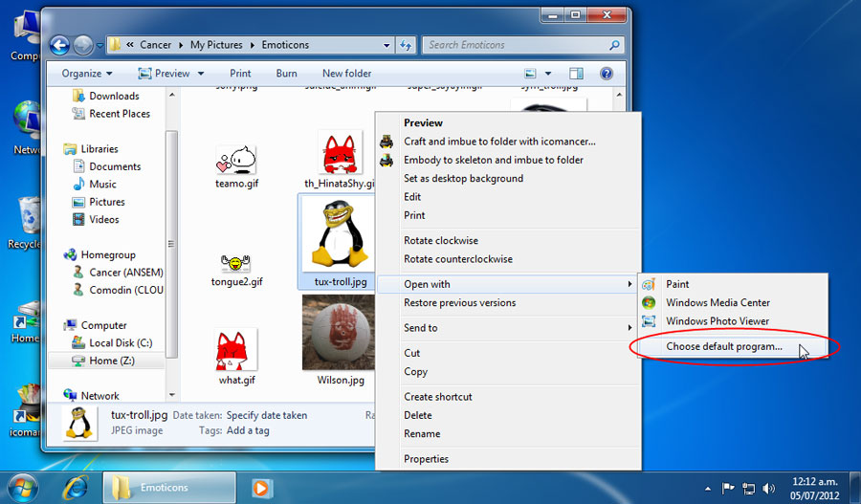This screenshot has width=861, height=504.
Task: Toggle the preview pane icon
Action: point(576,74)
